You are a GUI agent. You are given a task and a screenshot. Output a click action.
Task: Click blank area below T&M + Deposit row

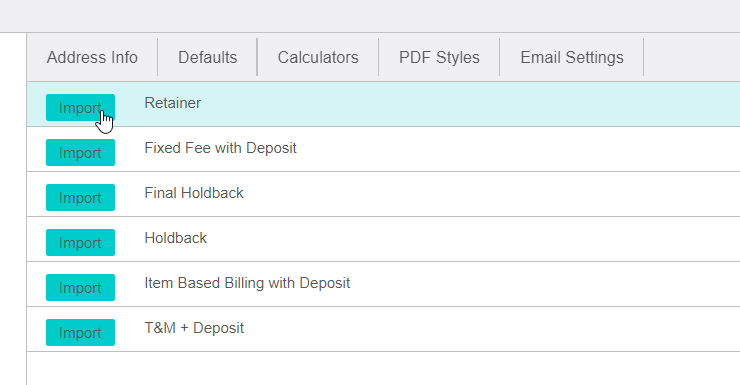coord(383,368)
